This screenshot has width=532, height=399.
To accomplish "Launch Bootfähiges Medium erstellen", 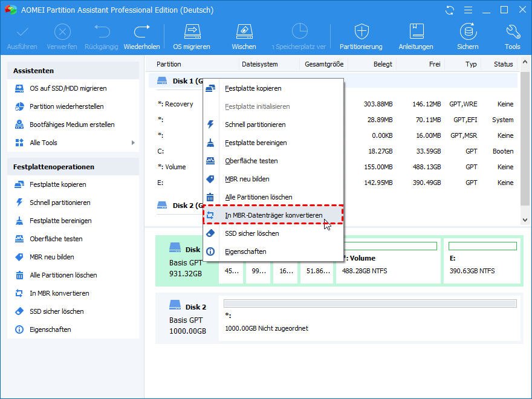I will click(x=73, y=125).
